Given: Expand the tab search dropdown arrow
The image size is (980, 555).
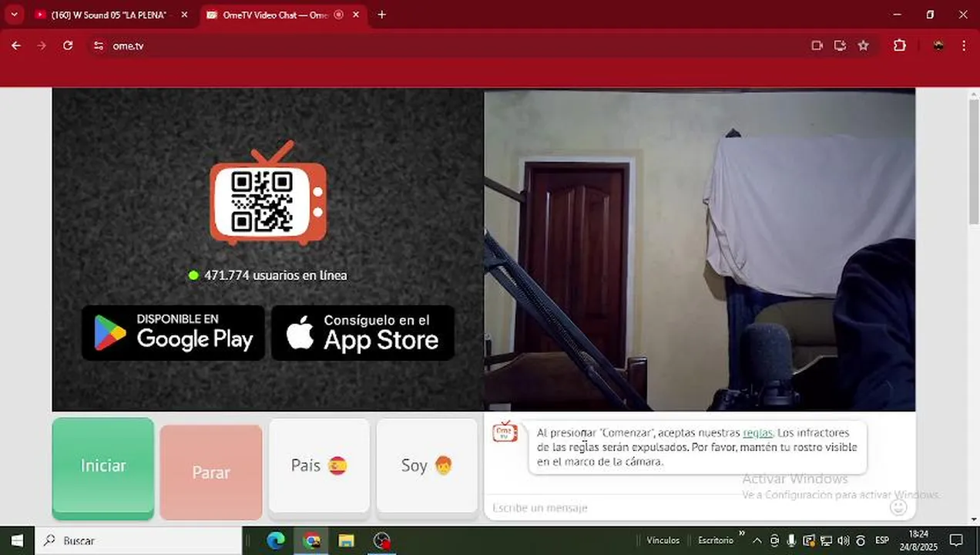Looking at the screenshot, I should point(14,15).
